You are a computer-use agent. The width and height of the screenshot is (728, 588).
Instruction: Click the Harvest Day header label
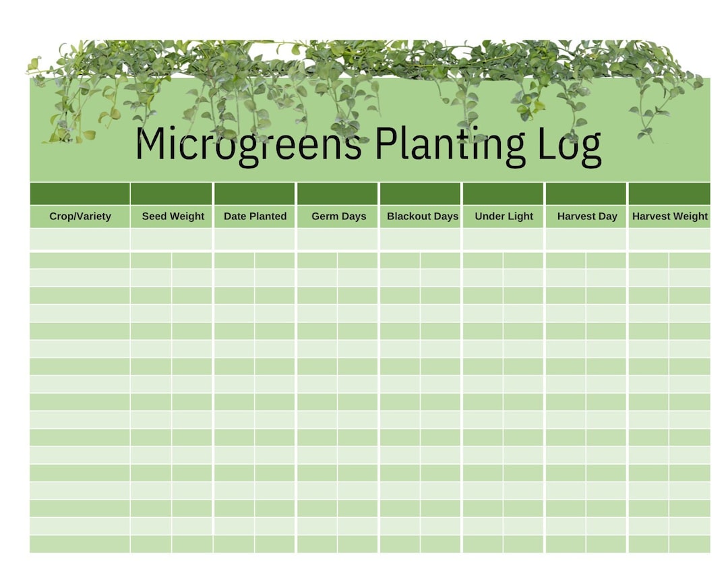586,216
